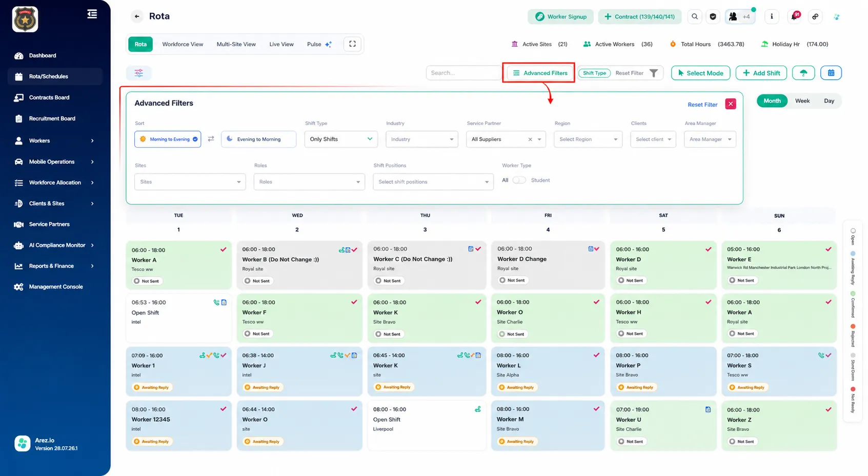Image resolution: width=868 pixels, height=476 pixels.
Task: Open the notification bell icon
Action: (x=794, y=16)
